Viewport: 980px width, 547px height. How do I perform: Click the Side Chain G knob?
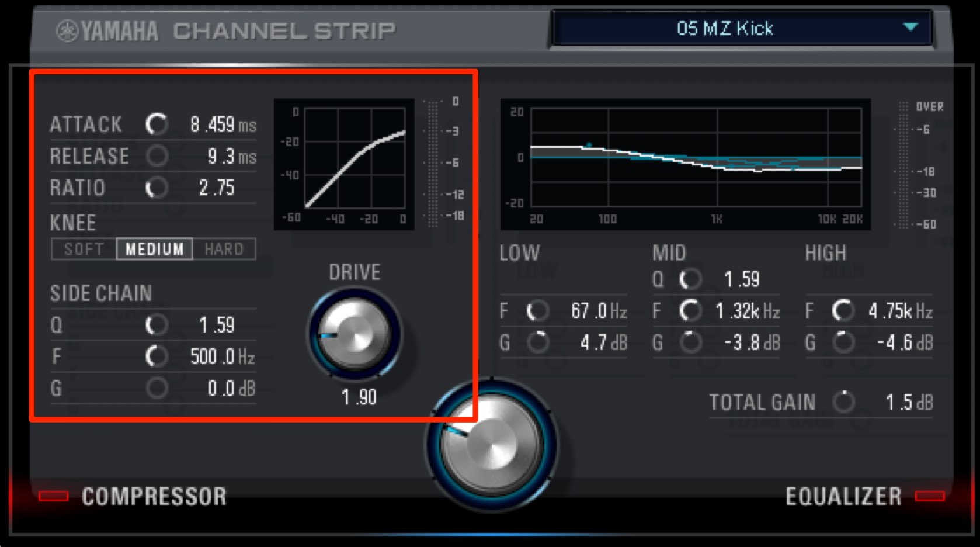click(157, 388)
